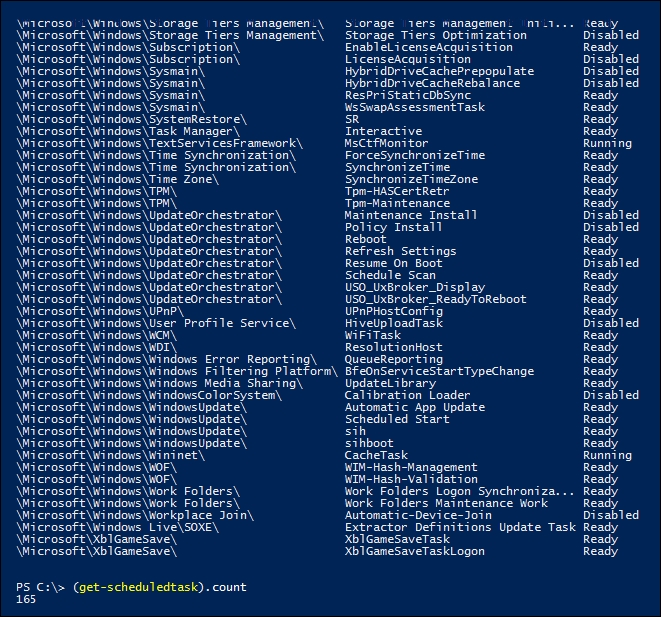Select the WindowsColorSystem\ task path

pyautogui.click(x=149, y=395)
